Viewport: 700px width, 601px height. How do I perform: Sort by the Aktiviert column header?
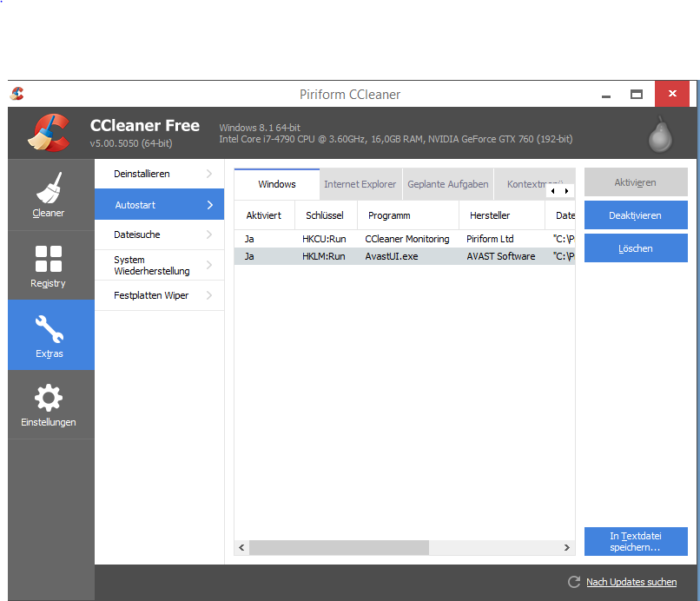point(264,215)
